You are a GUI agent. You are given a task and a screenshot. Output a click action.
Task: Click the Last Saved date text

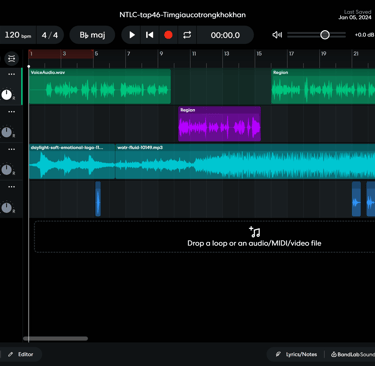[x=355, y=15]
